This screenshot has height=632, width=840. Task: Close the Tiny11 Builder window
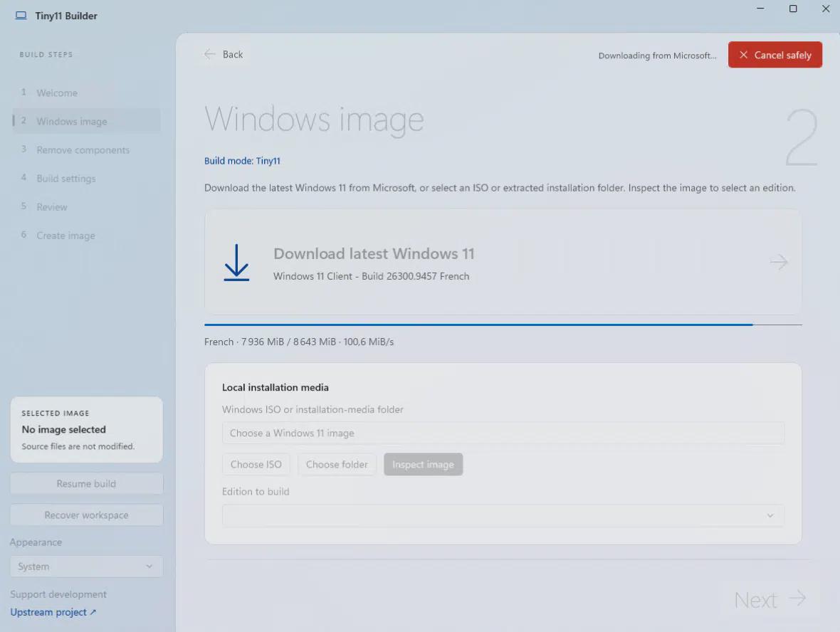[x=826, y=9]
